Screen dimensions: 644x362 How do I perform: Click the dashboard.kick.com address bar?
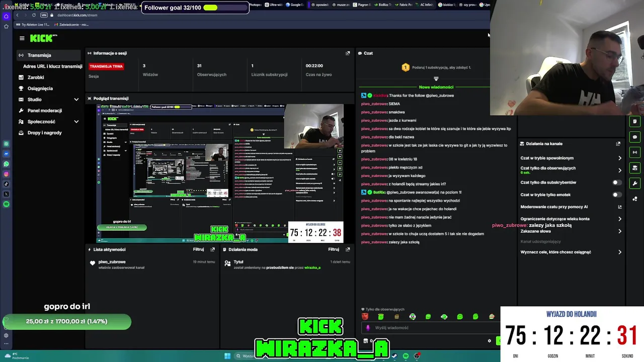[77, 15]
